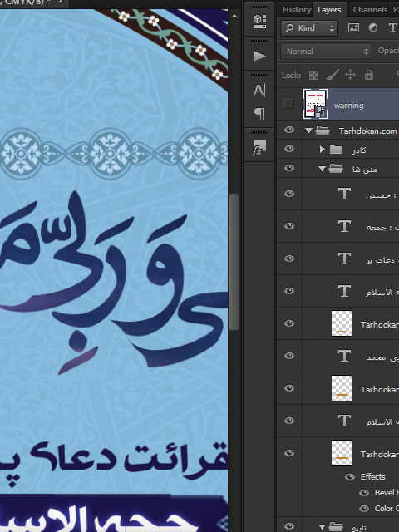Expand the کادر group
399x532 pixels.
(x=322, y=150)
